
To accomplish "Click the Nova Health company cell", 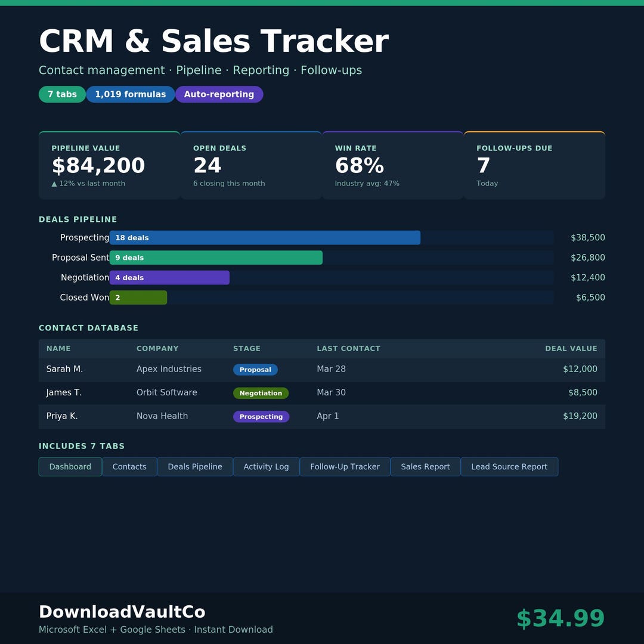I will tap(162, 416).
